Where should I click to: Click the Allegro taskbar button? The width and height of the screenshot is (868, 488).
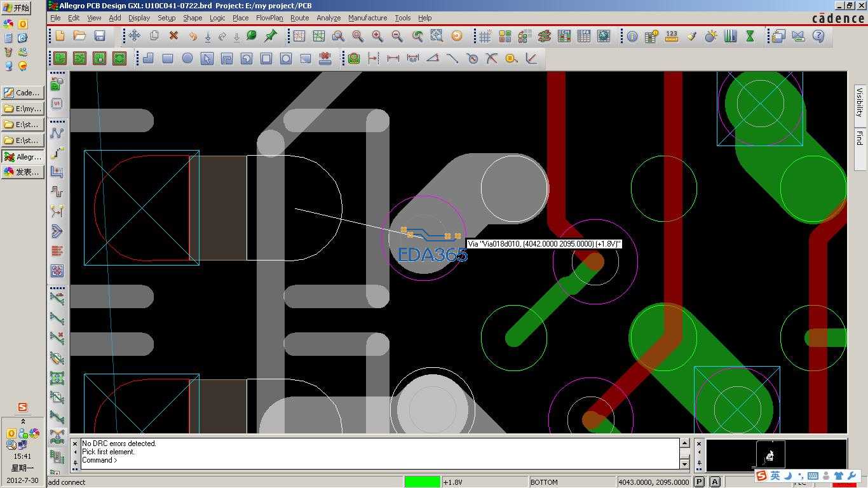pos(23,156)
